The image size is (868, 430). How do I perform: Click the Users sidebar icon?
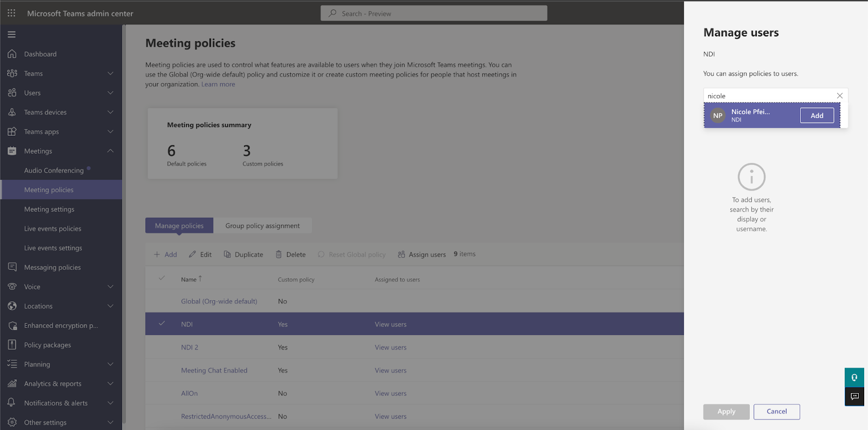tap(12, 93)
